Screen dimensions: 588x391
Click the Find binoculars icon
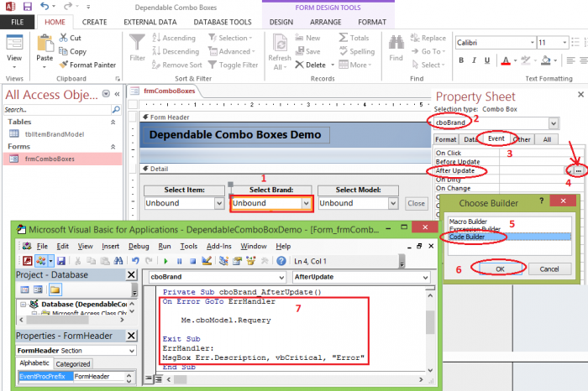(x=396, y=42)
